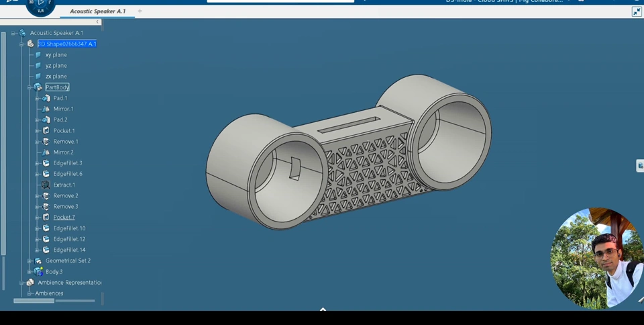The image size is (644, 325).
Task: Open the V.R compass at top left
Action: tap(41, 6)
